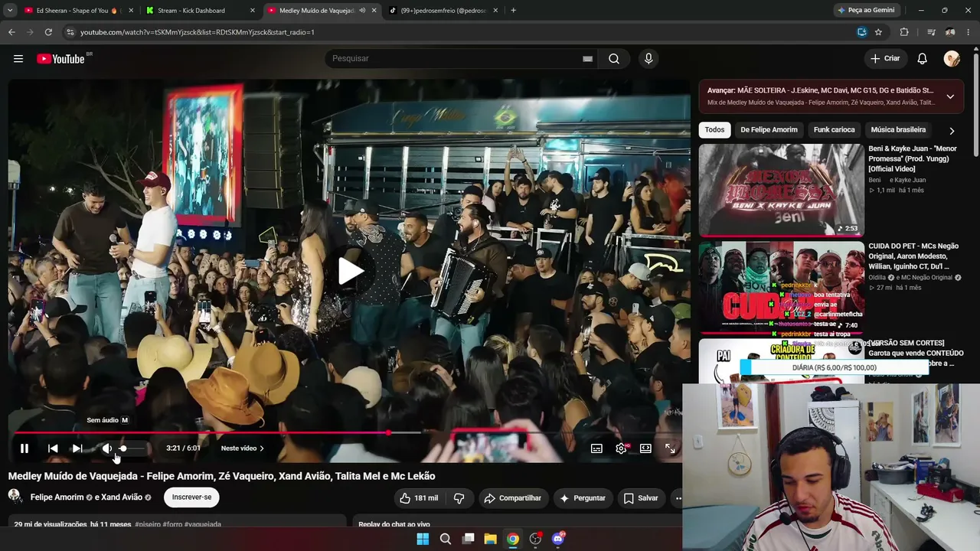Click the Criar create button
The image size is (980, 551).
(x=885, y=59)
